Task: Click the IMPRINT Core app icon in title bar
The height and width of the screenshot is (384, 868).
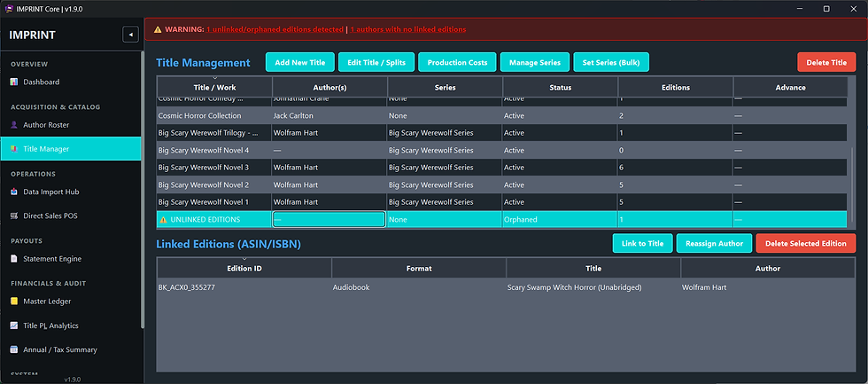Action: coord(8,9)
